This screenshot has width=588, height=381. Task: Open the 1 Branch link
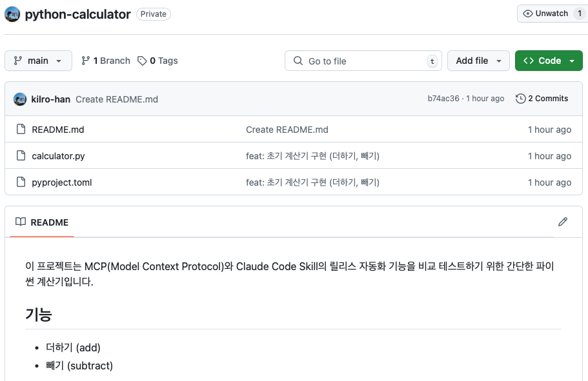point(106,61)
